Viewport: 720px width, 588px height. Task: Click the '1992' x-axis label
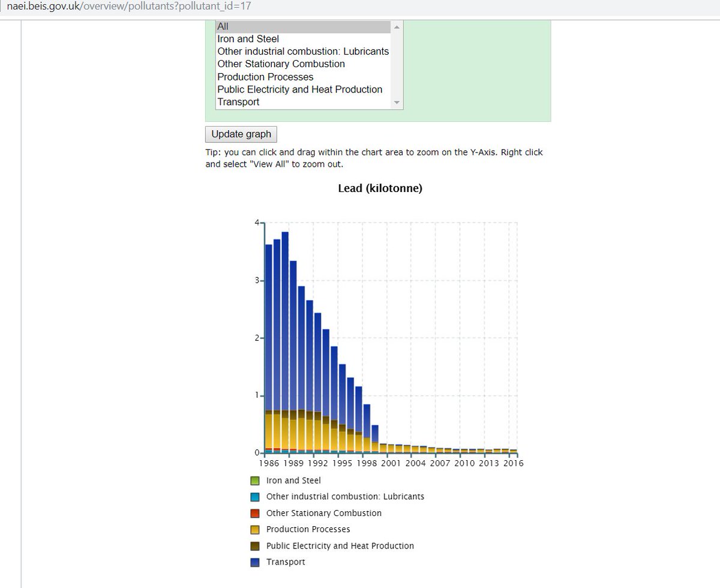pos(318,463)
